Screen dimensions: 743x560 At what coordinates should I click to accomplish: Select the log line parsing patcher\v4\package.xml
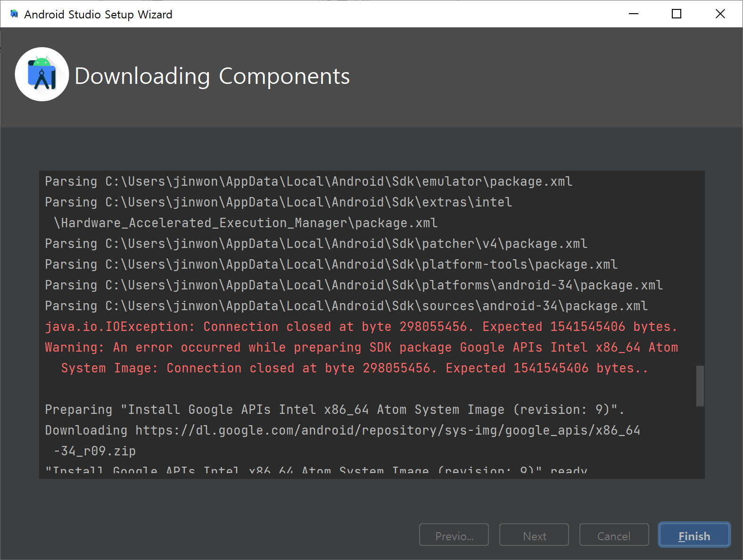[316, 244]
